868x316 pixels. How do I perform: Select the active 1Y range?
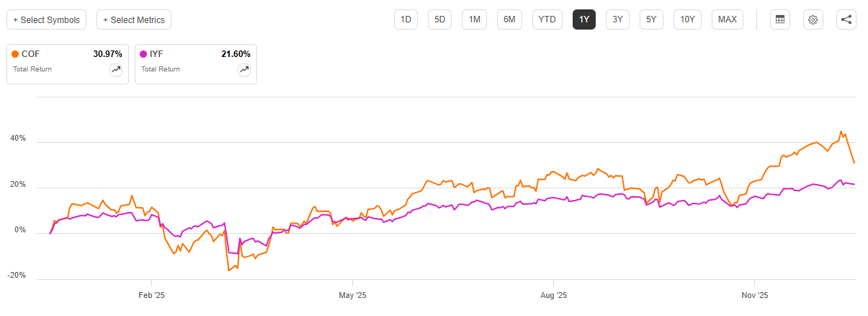pyautogui.click(x=584, y=19)
